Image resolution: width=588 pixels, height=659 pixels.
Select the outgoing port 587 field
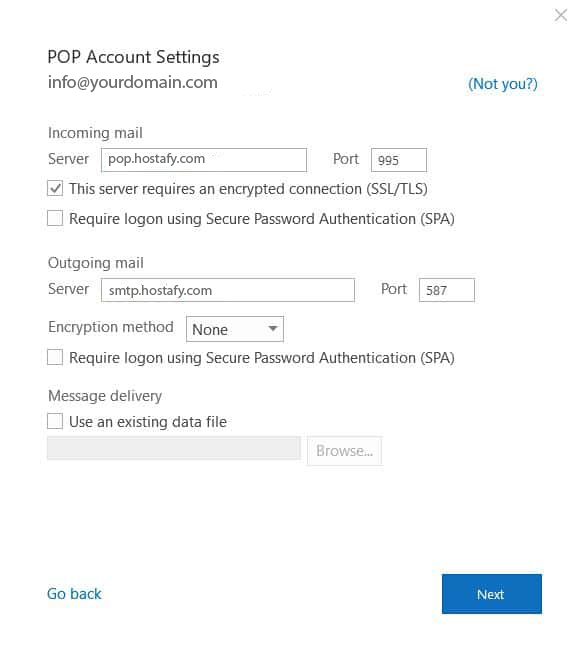(447, 290)
